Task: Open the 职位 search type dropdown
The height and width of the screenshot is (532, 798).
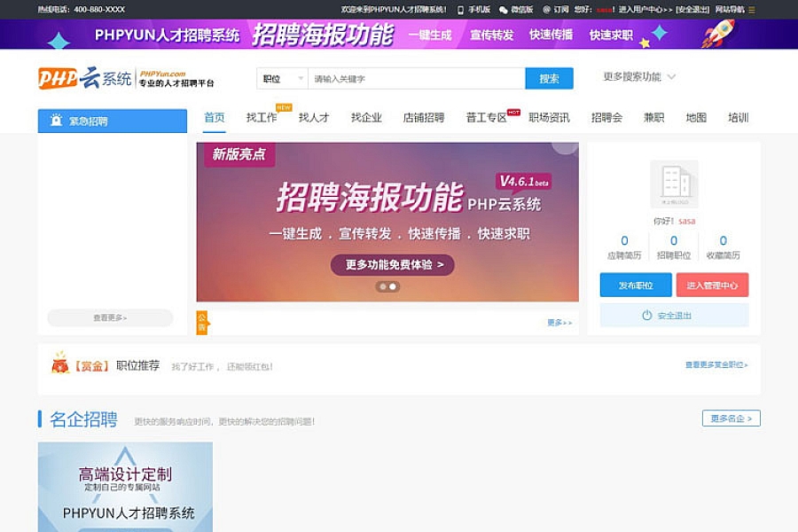Action: click(x=283, y=79)
